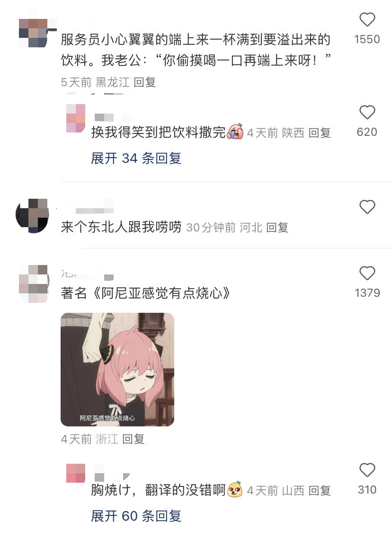The image size is (392, 539).
Task: Open avatar of 换我得笑到 reply author
Action: (x=76, y=118)
